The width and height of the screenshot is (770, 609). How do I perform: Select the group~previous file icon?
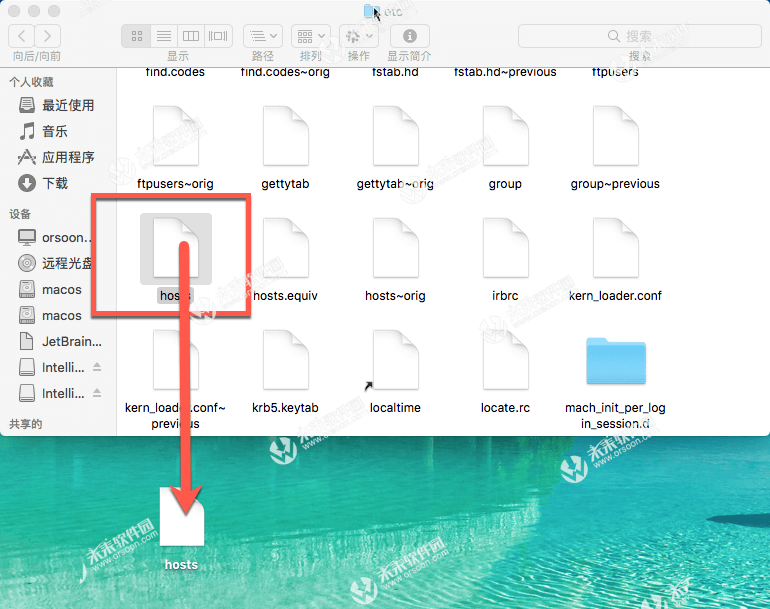pyautogui.click(x=615, y=136)
